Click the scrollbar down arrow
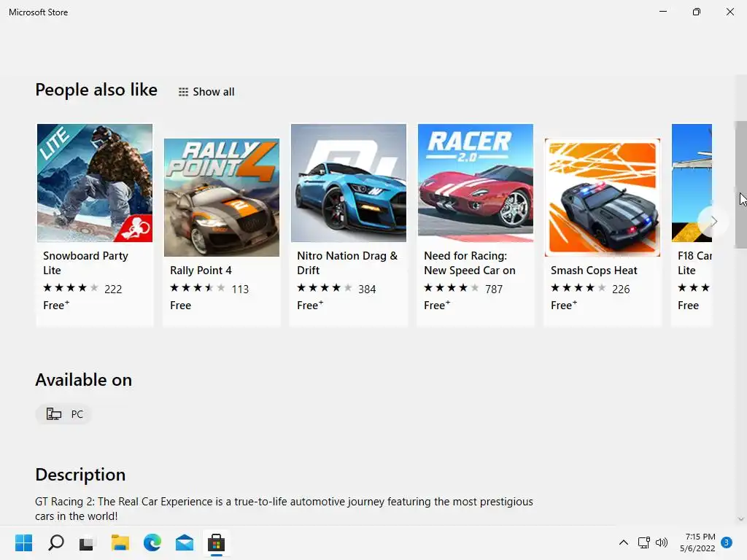747x560 pixels. click(x=741, y=519)
